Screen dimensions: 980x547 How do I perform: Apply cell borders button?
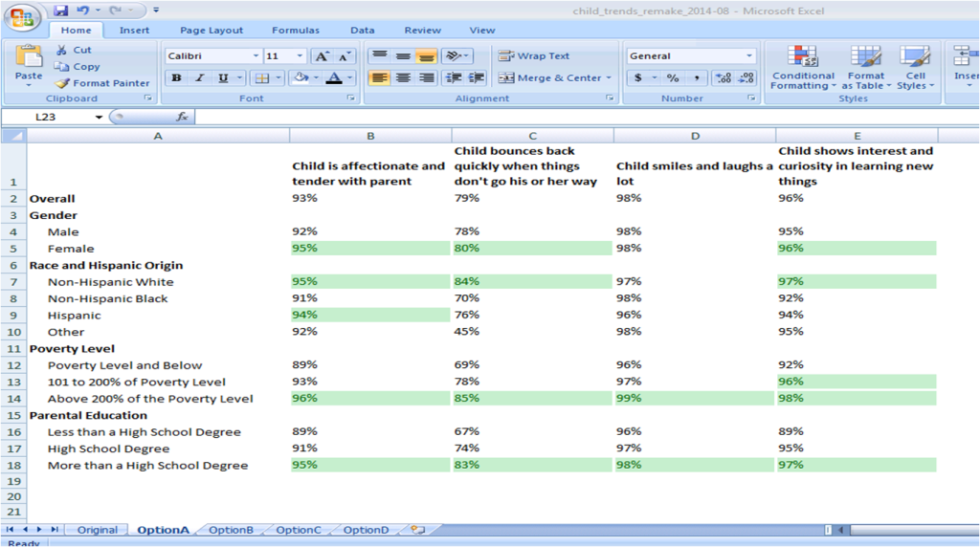(262, 78)
